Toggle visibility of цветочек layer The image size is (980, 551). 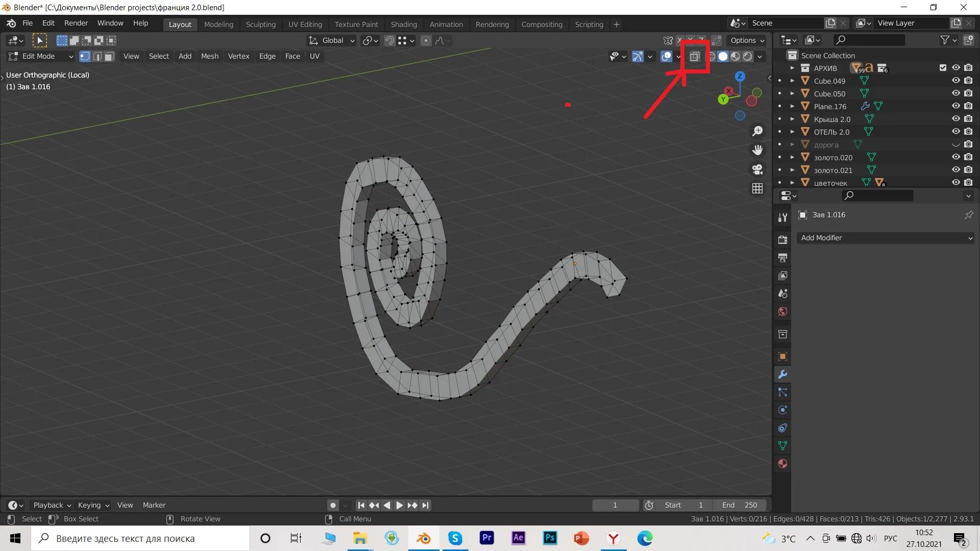(x=956, y=182)
